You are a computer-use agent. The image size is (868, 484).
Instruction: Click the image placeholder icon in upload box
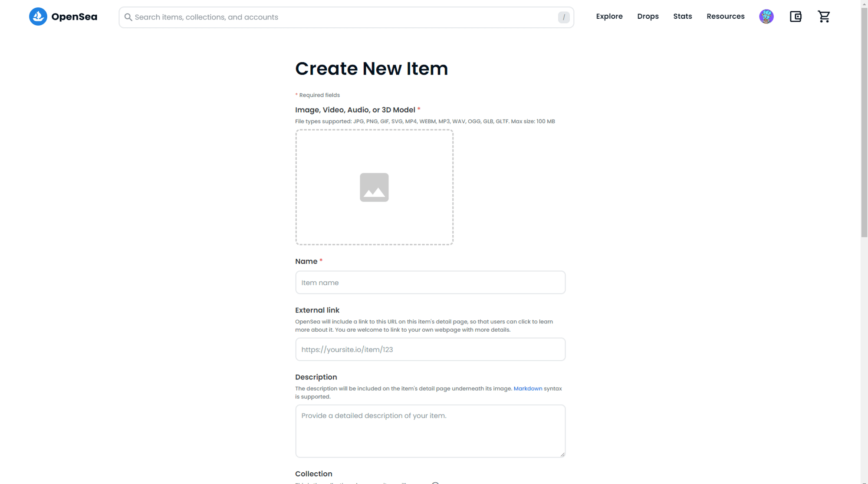374,187
